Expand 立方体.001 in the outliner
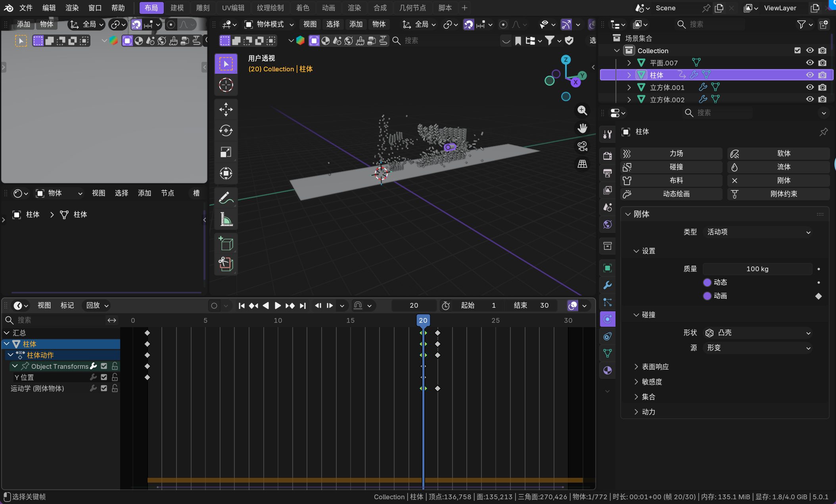836x504 pixels. (629, 87)
